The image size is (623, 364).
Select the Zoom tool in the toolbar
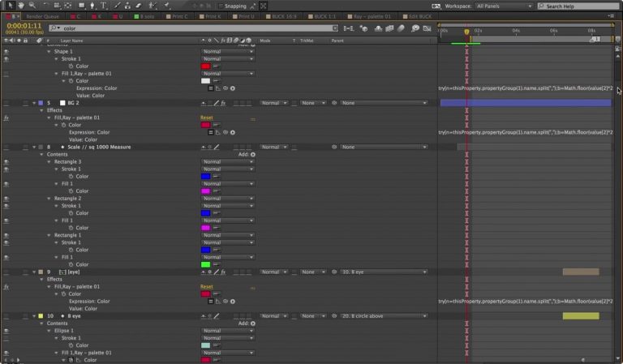coord(32,6)
